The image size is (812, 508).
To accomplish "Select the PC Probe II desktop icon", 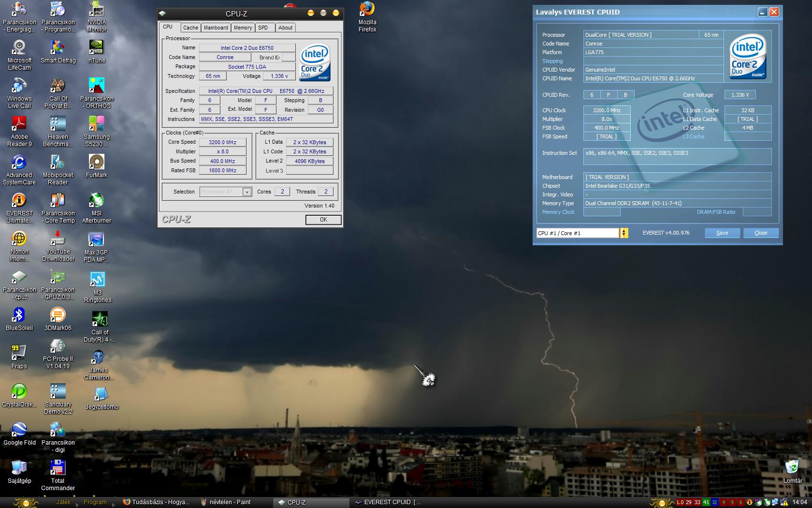I will click(58, 354).
